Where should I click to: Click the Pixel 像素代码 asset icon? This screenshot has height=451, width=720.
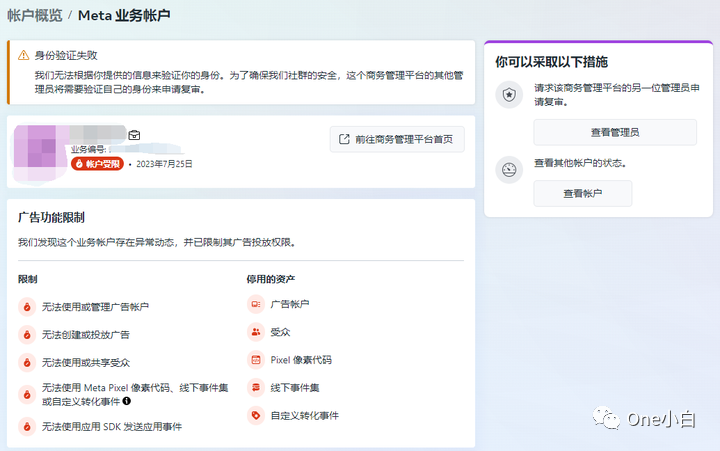click(x=256, y=360)
